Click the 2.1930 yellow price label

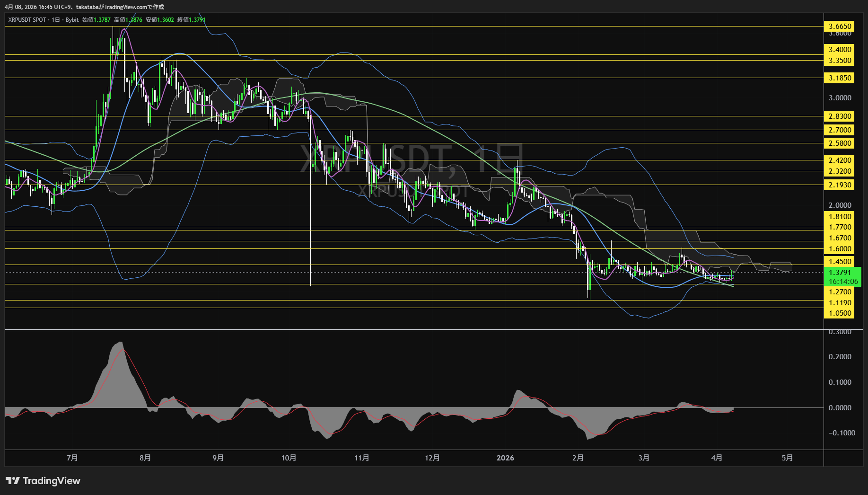click(x=840, y=185)
